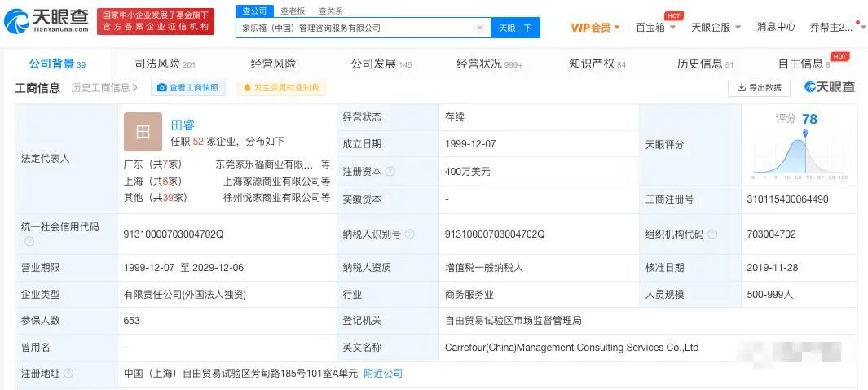Image resolution: width=868 pixels, height=390 pixels.
Task: Click the 附近公司 link
Action: point(383,374)
